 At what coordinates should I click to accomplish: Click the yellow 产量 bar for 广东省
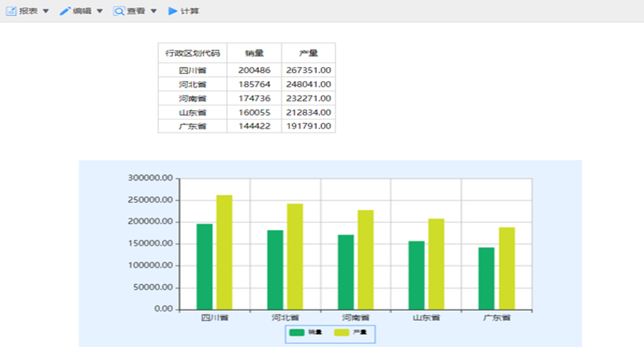507,268
